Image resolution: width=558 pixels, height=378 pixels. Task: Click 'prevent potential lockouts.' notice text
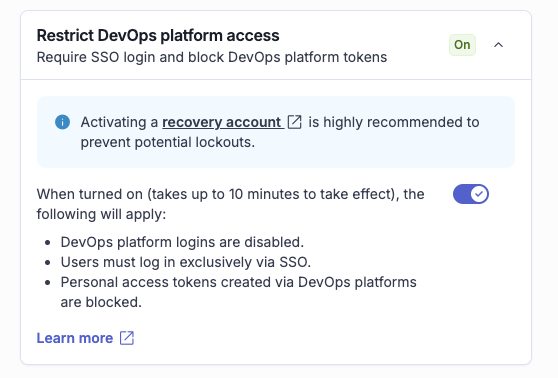click(x=168, y=142)
